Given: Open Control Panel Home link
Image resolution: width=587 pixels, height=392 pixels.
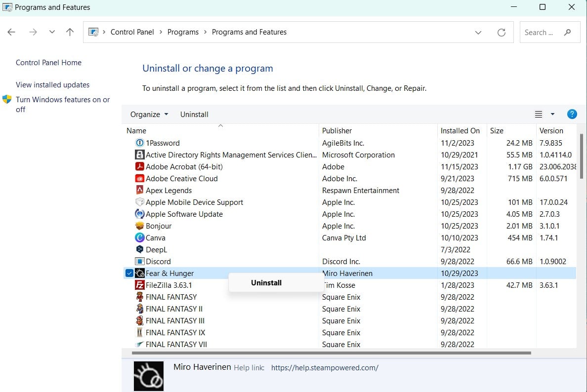Looking at the screenshot, I should point(48,63).
